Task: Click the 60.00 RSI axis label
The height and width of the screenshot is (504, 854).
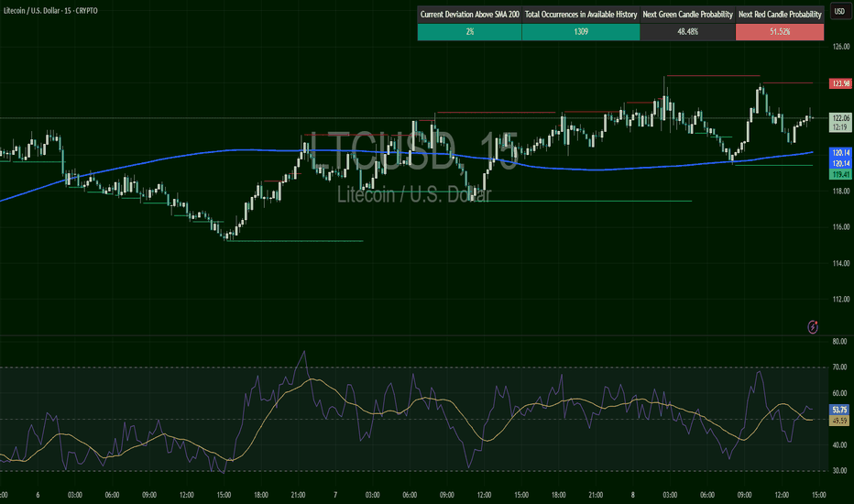Action: click(840, 393)
